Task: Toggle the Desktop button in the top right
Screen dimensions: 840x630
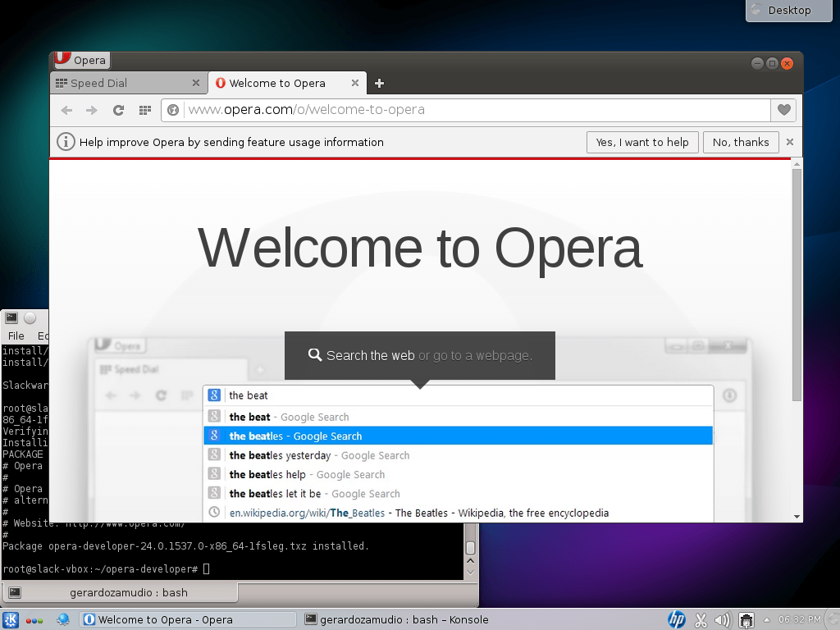Action: 788,11
